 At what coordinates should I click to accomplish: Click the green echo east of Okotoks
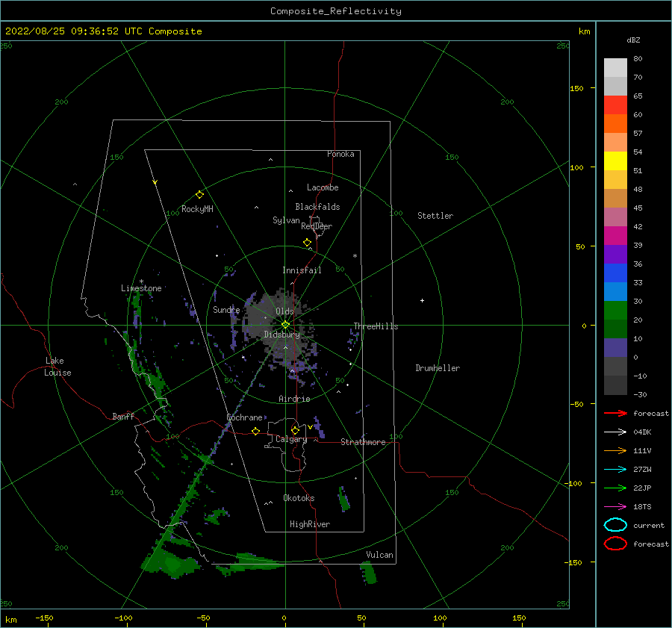point(344,499)
